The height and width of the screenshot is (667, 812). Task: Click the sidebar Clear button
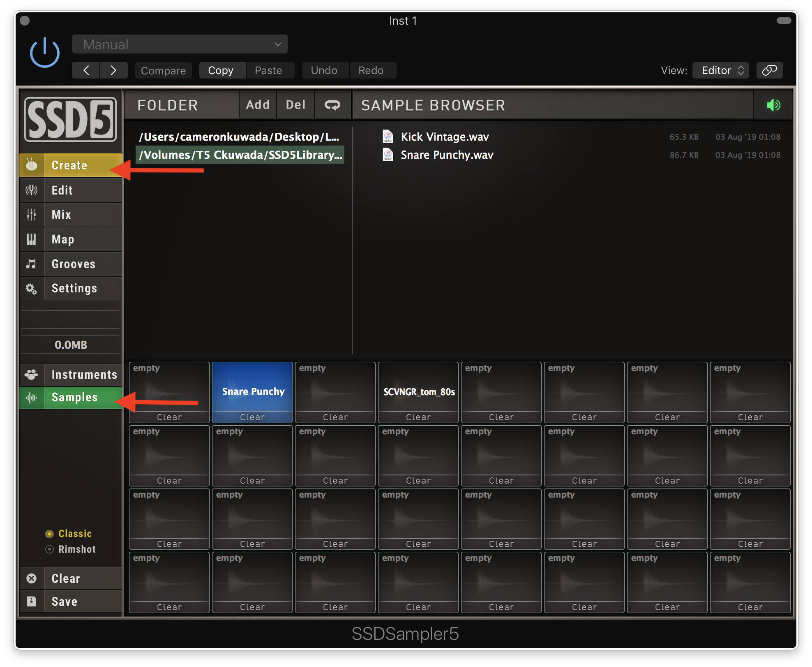(71, 579)
